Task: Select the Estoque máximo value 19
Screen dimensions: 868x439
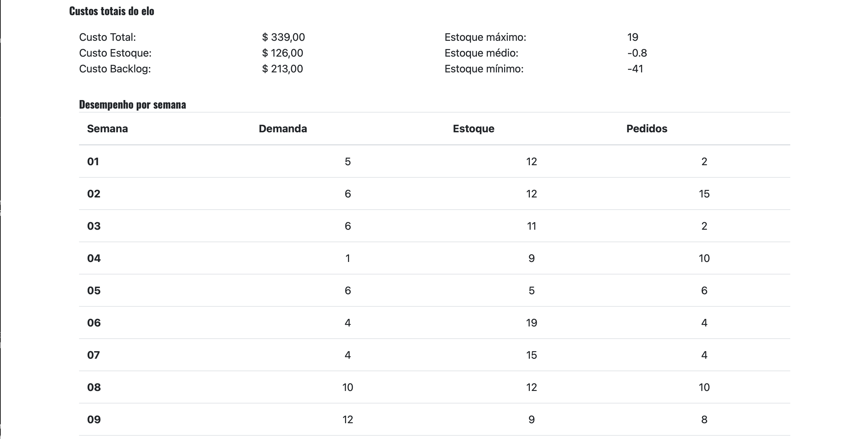Action: [x=633, y=37]
